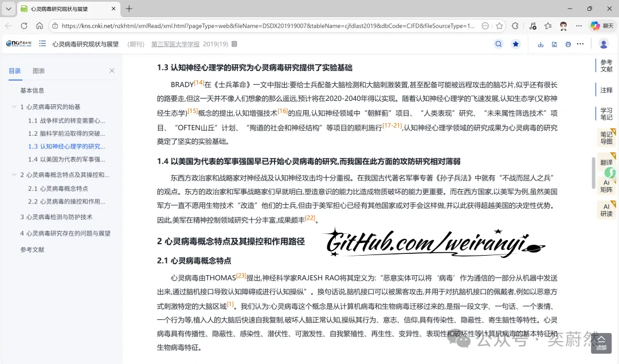Star the article in the reader toolbar
Screen dimensions: 619x364
pos(515,44)
